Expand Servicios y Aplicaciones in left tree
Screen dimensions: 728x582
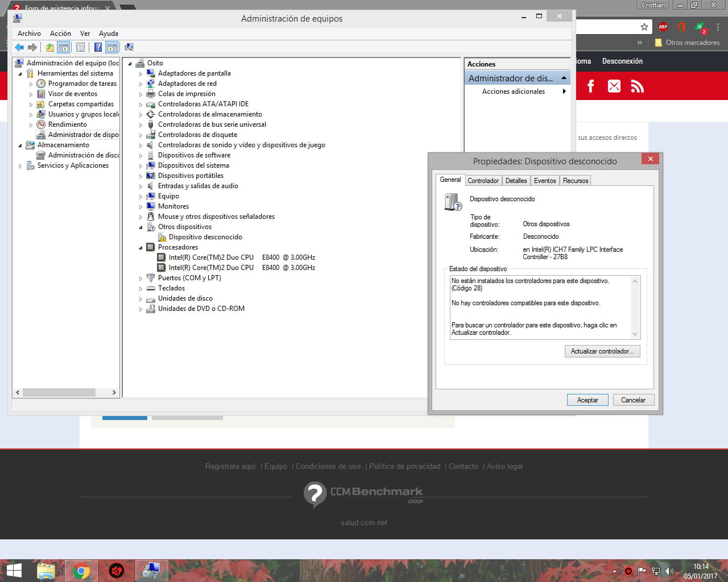pos(20,166)
